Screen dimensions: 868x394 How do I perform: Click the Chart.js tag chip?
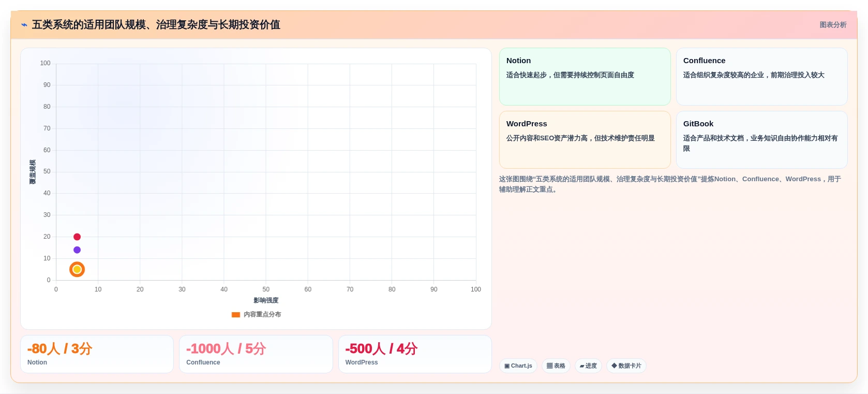pos(518,366)
